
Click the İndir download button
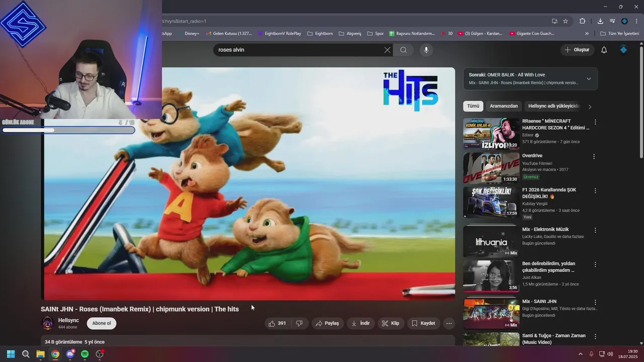coord(360,323)
